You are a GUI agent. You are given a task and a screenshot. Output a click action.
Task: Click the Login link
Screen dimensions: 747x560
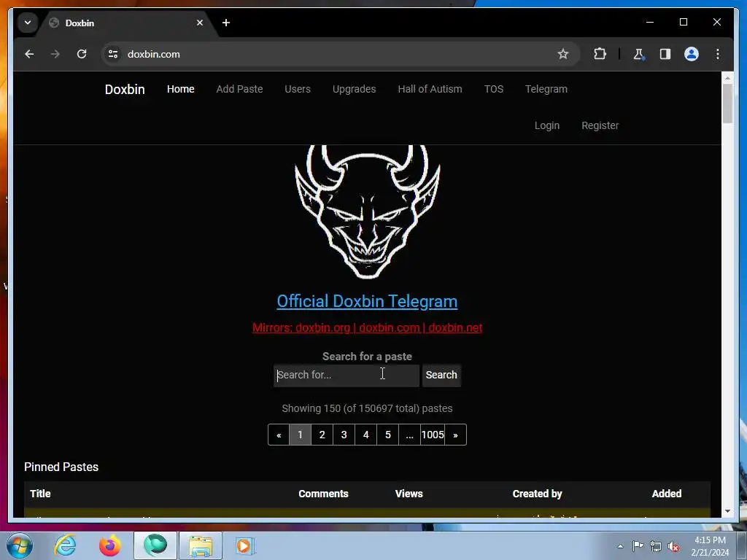pyautogui.click(x=547, y=125)
